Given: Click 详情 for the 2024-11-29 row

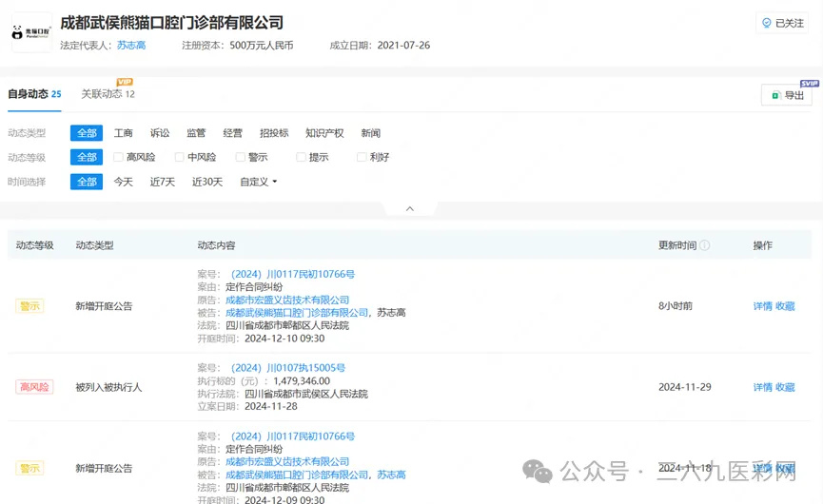Looking at the screenshot, I should (x=763, y=388).
